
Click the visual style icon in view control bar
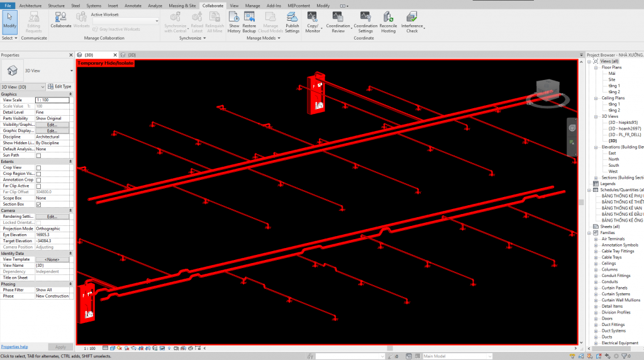tap(112, 348)
